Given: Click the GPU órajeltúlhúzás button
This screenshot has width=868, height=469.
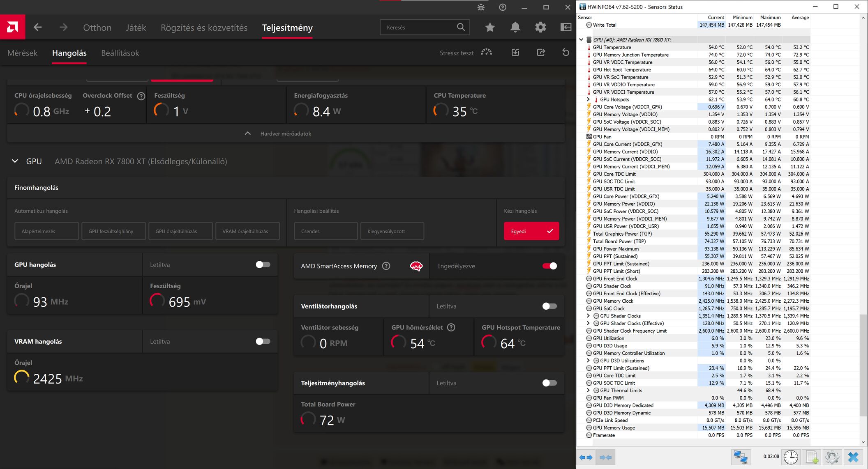Looking at the screenshot, I should (x=181, y=231).
